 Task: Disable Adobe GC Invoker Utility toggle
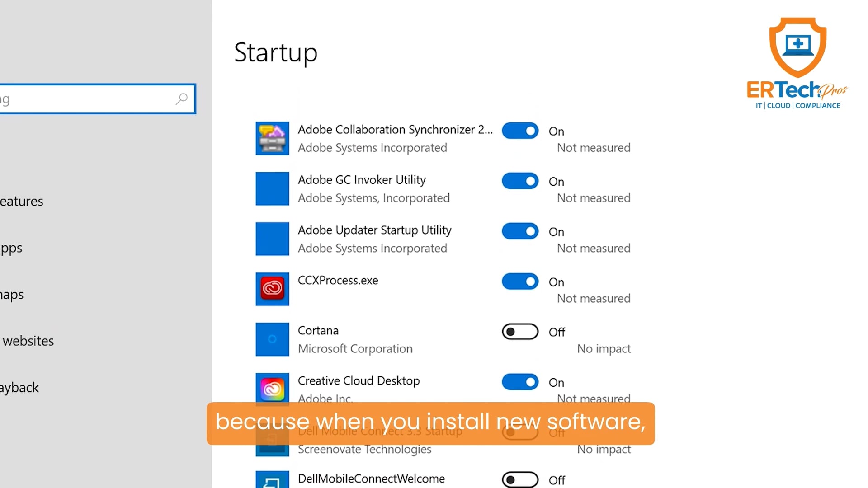click(520, 181)
